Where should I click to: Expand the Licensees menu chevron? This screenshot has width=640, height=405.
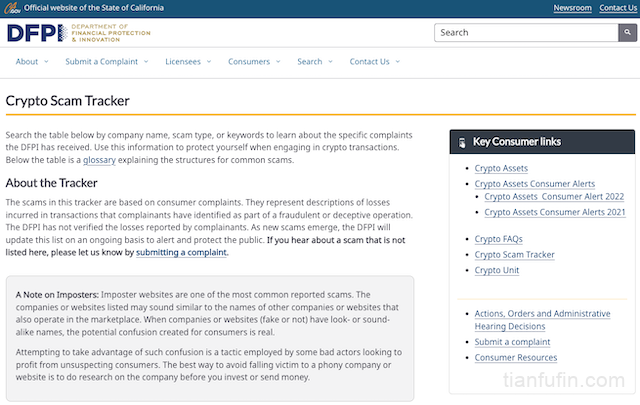(x=209, y=62)
